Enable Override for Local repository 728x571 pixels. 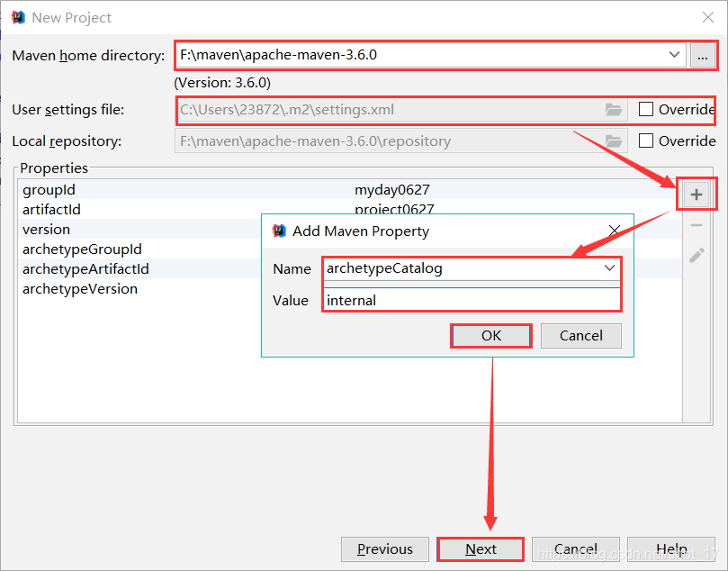click(x=646, y=140)
